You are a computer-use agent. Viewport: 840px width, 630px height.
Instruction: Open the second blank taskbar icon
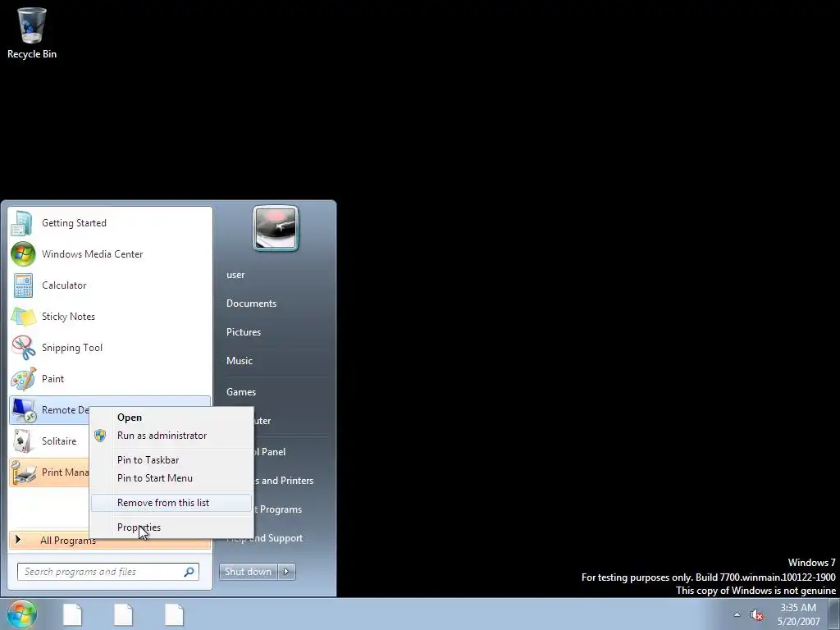(x=123, y=614)
